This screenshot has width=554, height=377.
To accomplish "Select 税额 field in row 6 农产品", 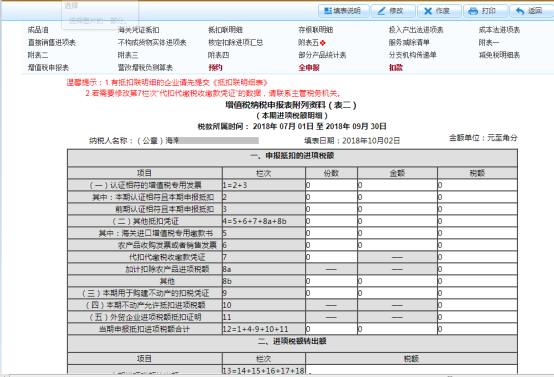I will pyautogui.click(x=477, y=245).
